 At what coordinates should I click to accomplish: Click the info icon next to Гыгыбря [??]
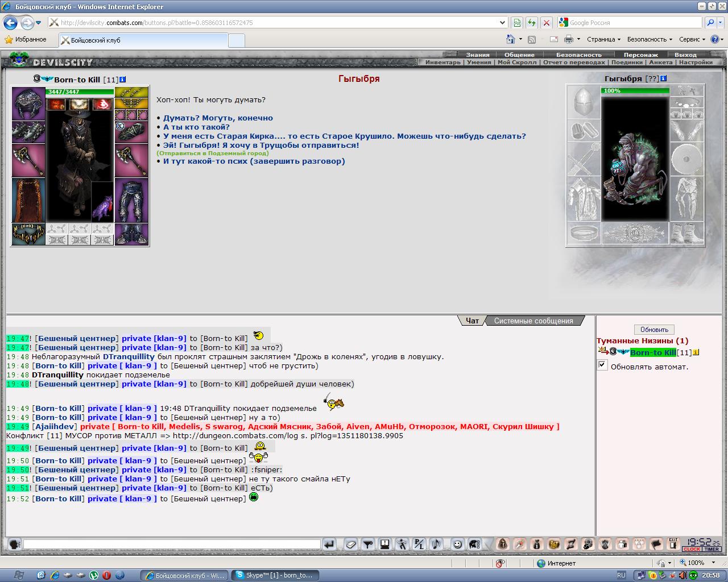tap(663, 78)
